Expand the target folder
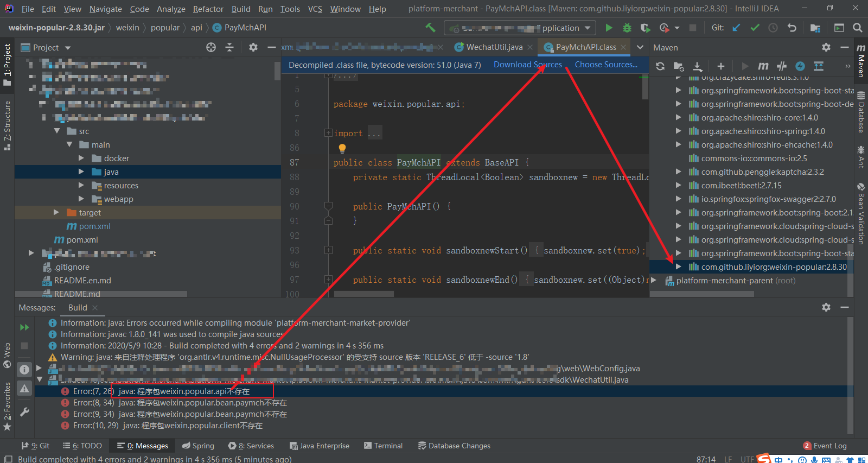Screen dimensions: 868x463 click(x=56, y=213)
